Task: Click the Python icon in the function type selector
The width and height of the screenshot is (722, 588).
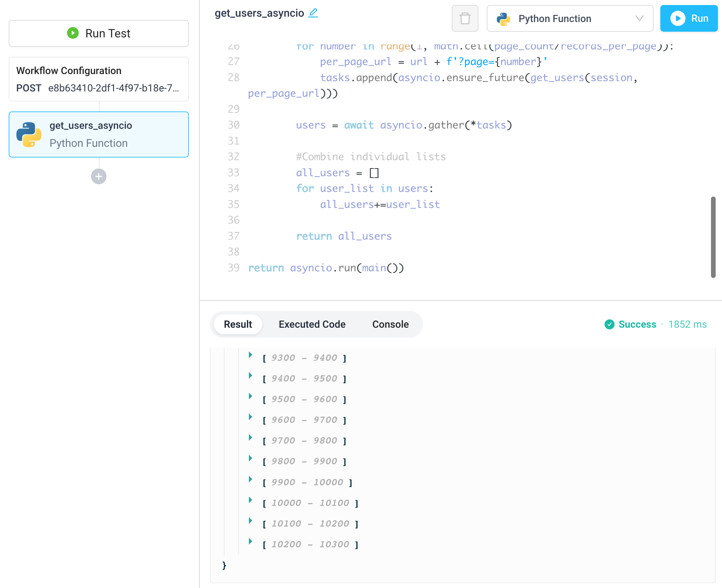Action: (x=503, y=19)
